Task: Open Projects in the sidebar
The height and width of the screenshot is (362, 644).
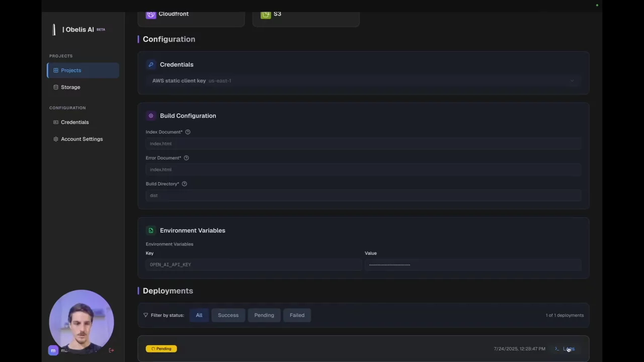Action: click(x=83, y=70)
